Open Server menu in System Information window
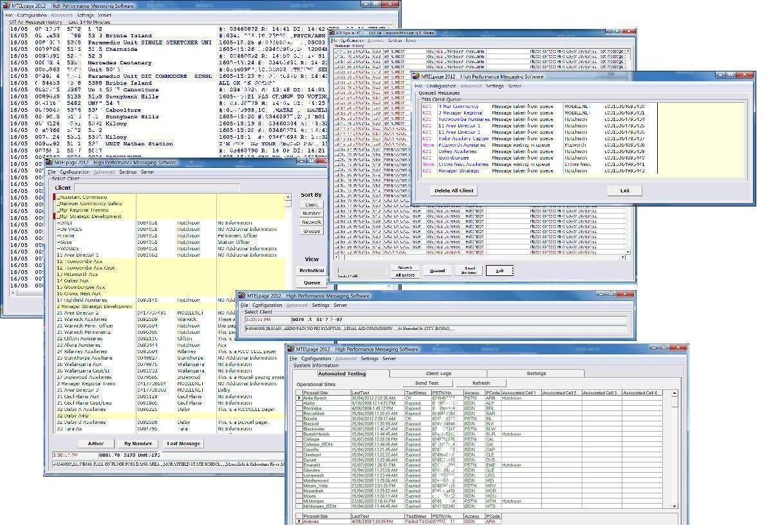 click(390, 358)
